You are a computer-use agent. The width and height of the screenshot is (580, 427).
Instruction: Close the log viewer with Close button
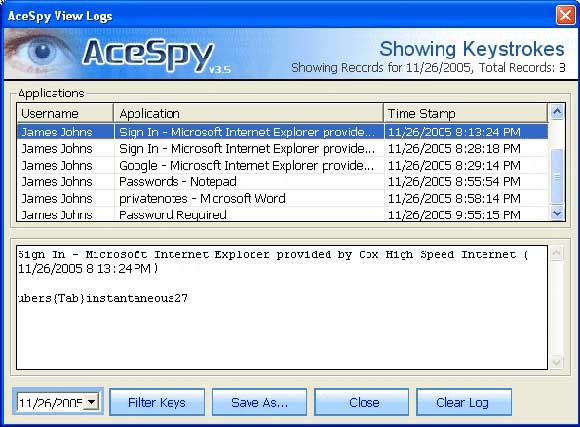(361, 402)
